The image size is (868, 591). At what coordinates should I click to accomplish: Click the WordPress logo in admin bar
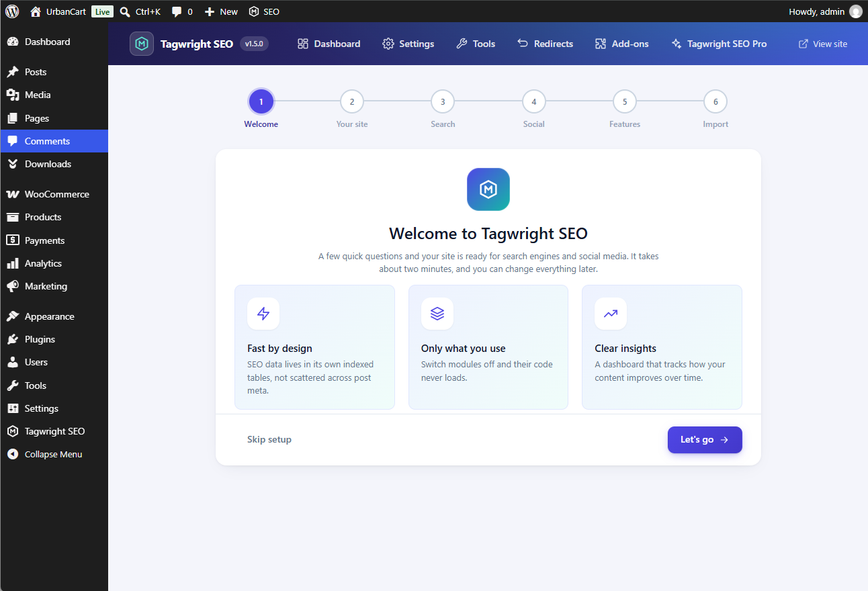12,11
